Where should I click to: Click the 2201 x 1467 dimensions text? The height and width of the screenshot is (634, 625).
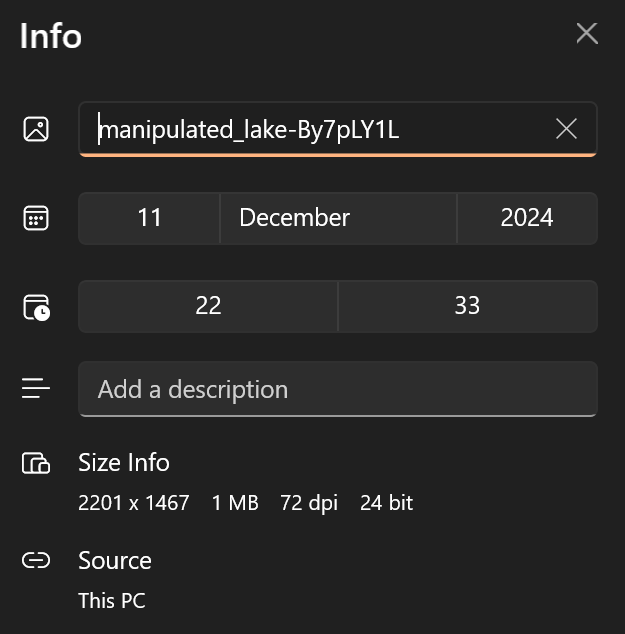[x=134, y=503]
